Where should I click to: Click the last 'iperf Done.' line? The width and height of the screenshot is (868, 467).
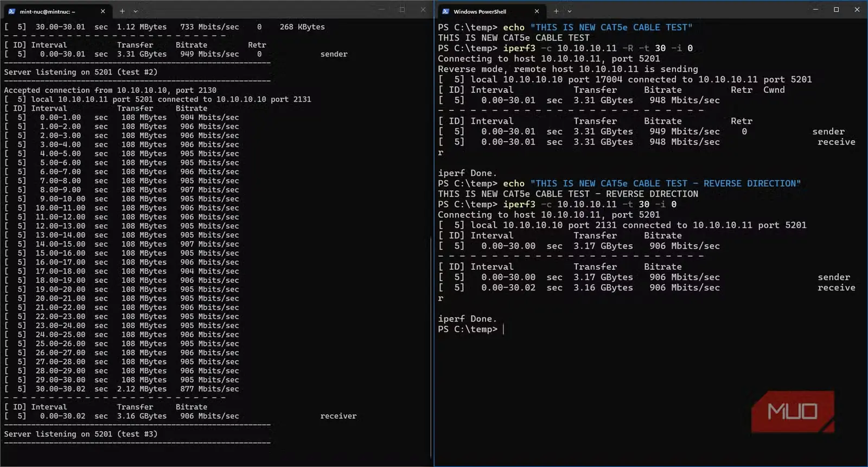click(x=468, y=319)
